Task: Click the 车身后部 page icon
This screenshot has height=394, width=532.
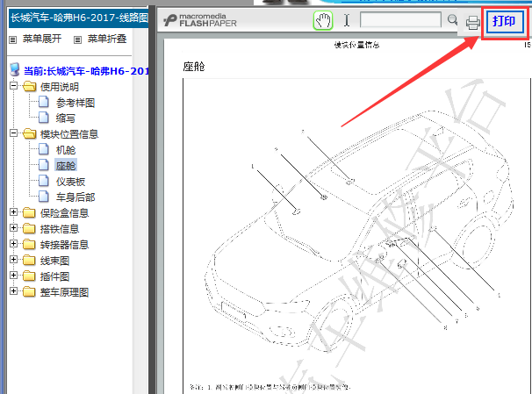Action: (43, 196)
